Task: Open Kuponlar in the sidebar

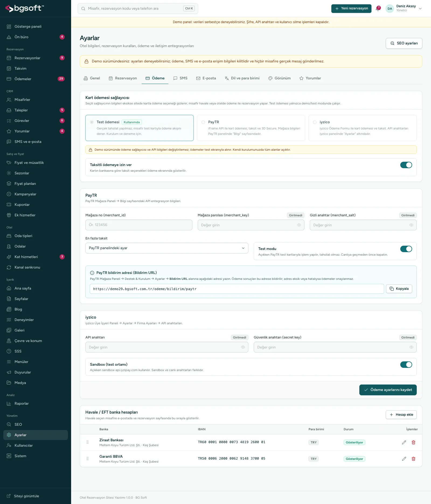Action: click(36, 205)
